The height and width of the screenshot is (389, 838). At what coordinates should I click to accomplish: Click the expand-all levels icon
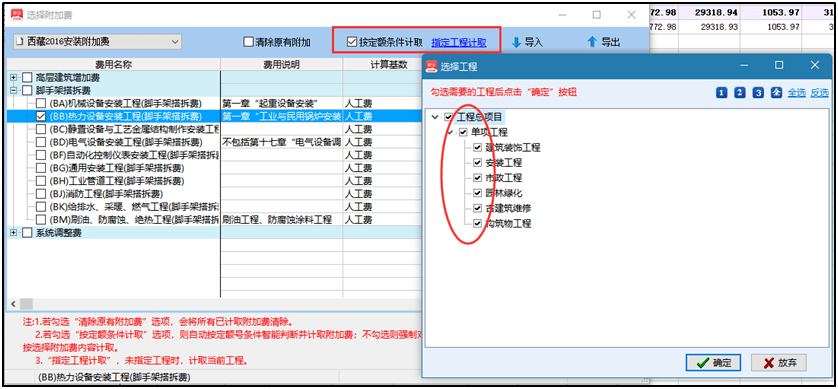(x=776, y=93)
